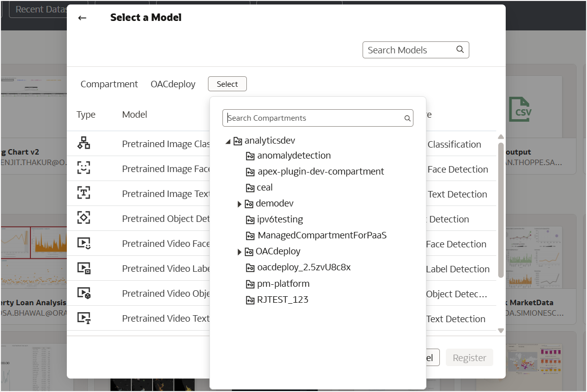This screenshot has width=587, height=392.
Task: Click the Search Compartments text field
Action: tap(314, 118)
